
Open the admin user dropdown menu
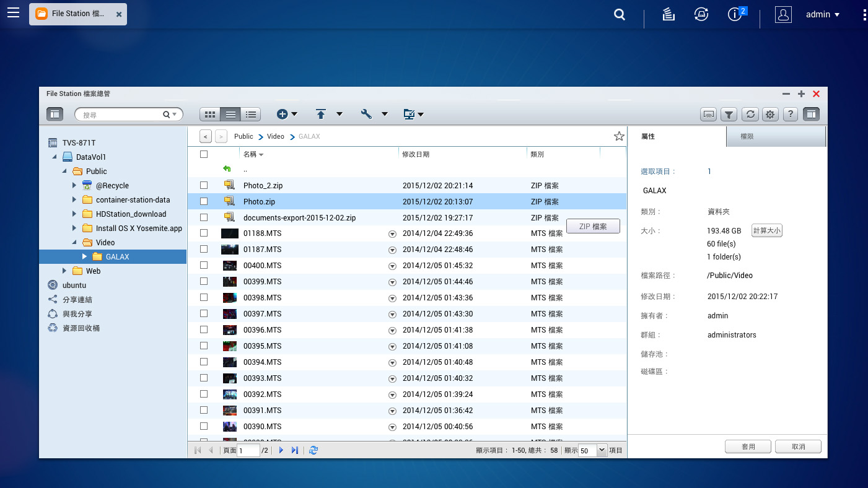pyautogui.click(x=823, y=14)
